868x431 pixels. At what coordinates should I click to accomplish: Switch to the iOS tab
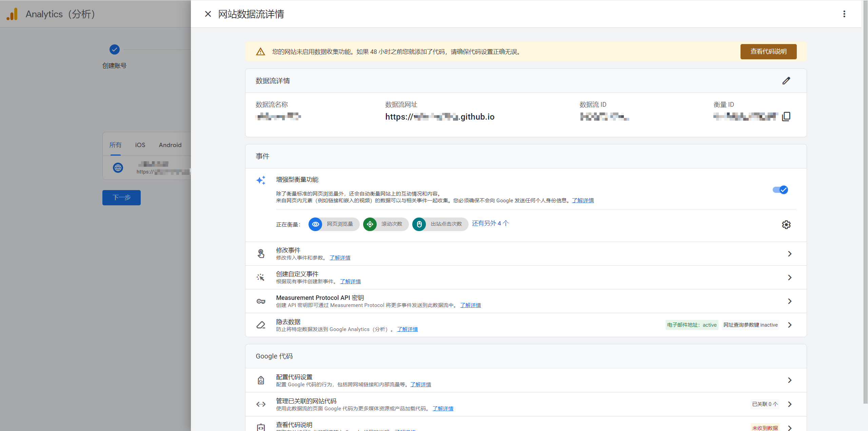pyautogui.click(x=140, y=145)
